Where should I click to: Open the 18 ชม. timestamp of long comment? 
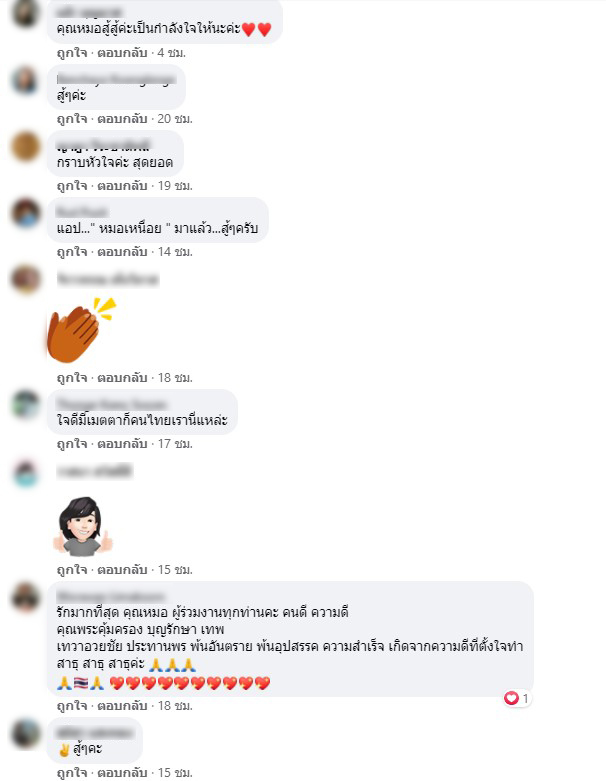pos(175,706)
